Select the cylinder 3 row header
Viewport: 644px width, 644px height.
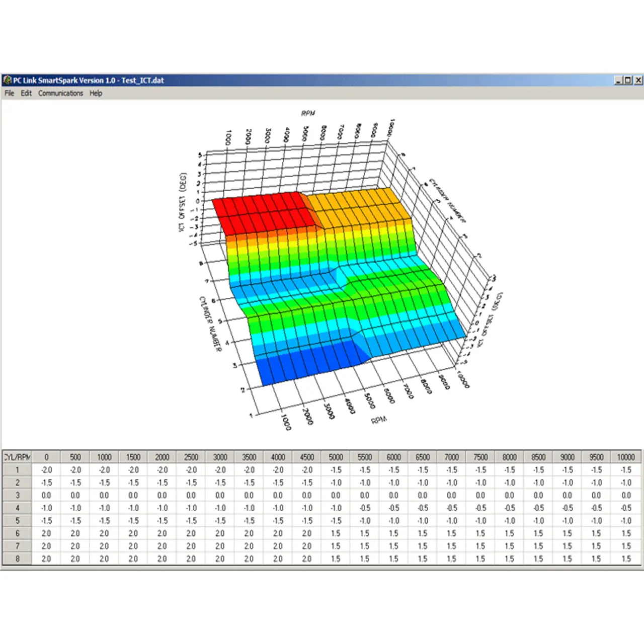click(17, 495)
